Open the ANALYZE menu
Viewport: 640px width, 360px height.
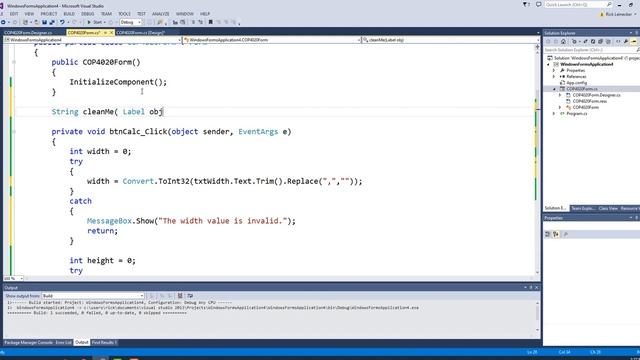click(160, 14)
